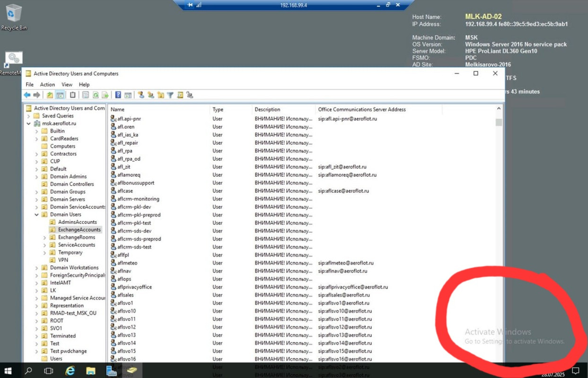
Task: Sort the list by the Name column
Action: click(x=159, y=109)
